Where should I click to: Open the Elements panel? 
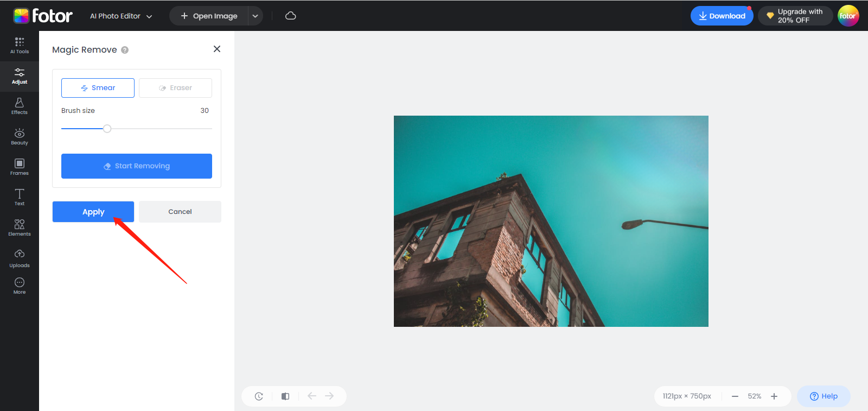click(20, 228)
